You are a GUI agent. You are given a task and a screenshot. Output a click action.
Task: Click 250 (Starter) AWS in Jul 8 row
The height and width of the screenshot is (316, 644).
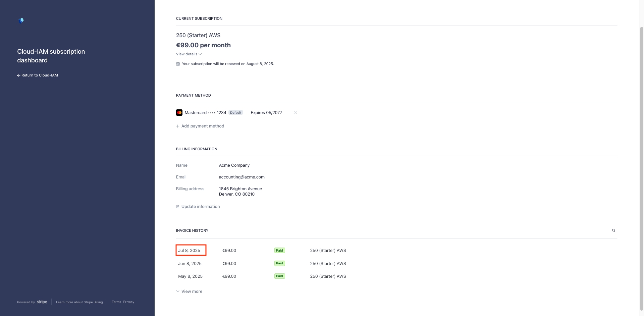tap(328, 251)
